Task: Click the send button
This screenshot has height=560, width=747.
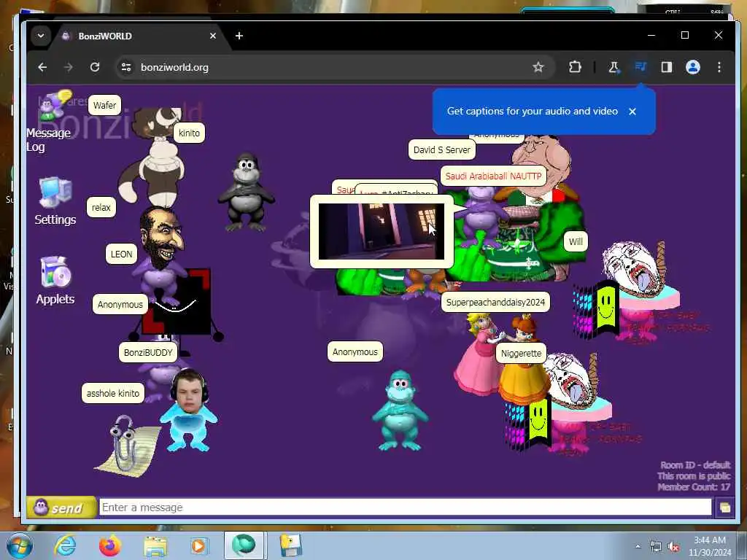Action: pos(61,507)
